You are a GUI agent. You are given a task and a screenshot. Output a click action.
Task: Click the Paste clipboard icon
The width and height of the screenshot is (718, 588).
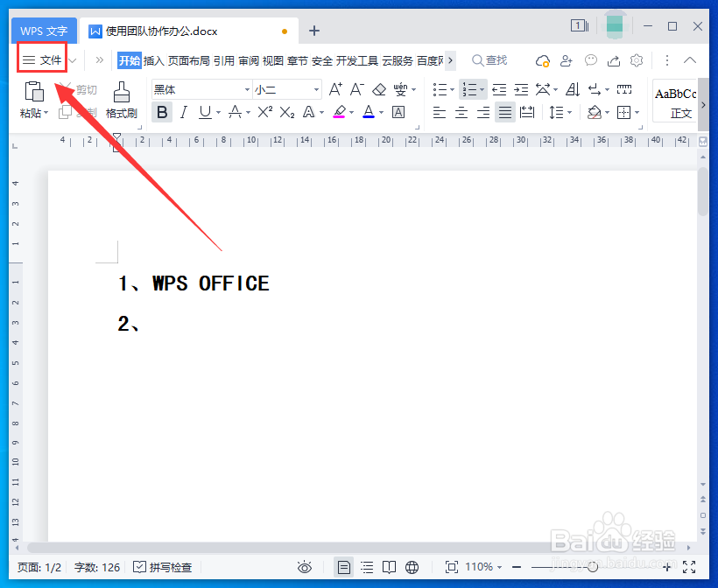[x=34, y=92]
